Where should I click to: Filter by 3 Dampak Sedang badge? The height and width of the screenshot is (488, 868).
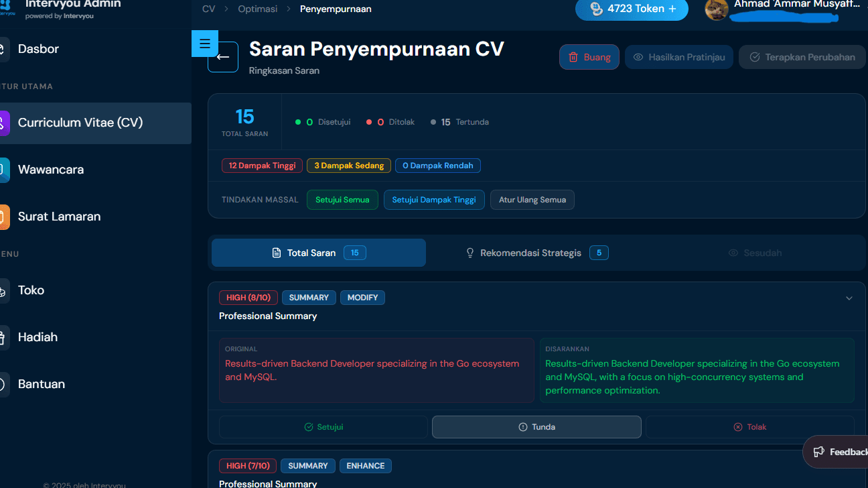[x=349, y=166]
